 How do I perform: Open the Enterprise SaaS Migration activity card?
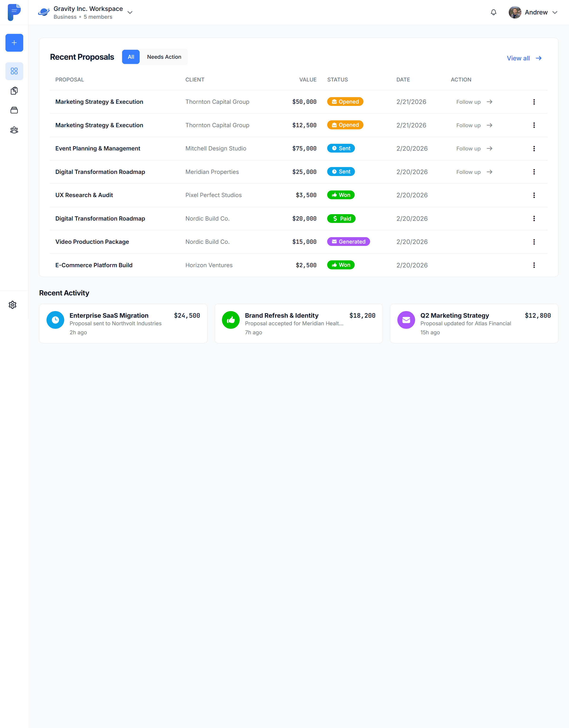click(123, 323)
